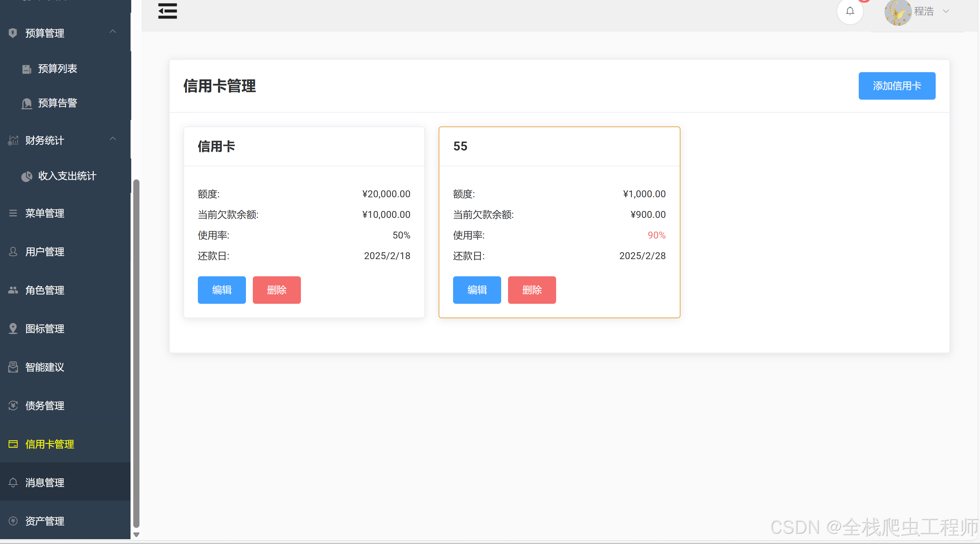This screenshot has height=544, width=980.
Task: Click the debt management yen icon
Action: point(13,406)
